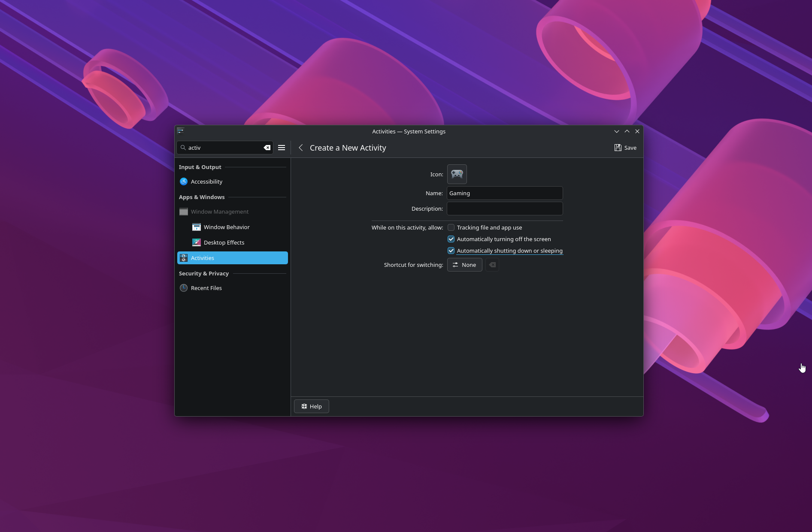Image resolution: width=812 pixels, height=532 pixels.
Task: Open Desktop Effects settings
Action: pos(233,242)
